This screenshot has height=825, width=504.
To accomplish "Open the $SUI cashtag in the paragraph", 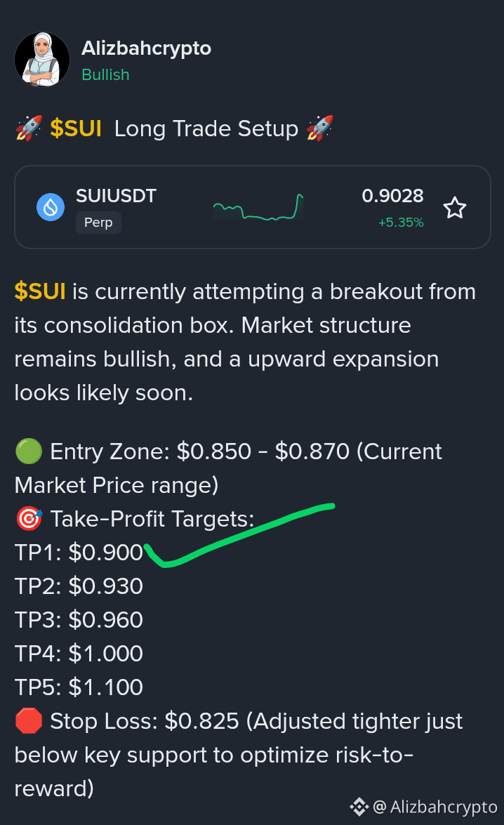I will [40, 291].
